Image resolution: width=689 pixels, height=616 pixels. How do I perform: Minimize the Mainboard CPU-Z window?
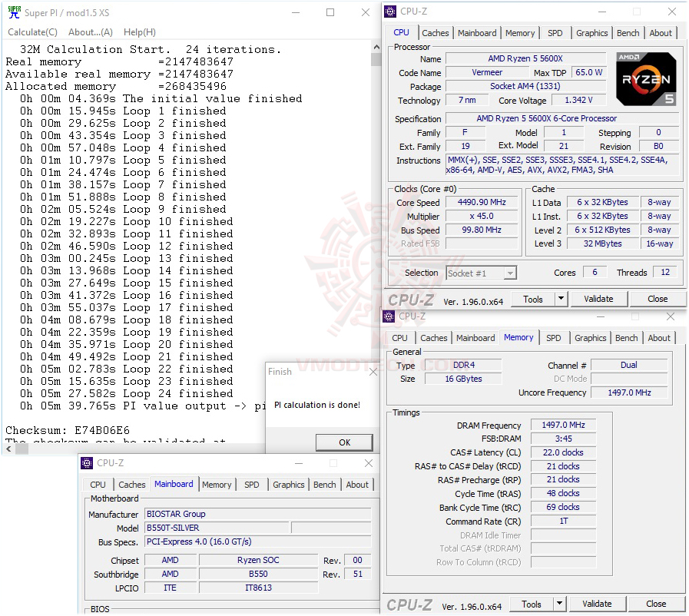(299, 463)
